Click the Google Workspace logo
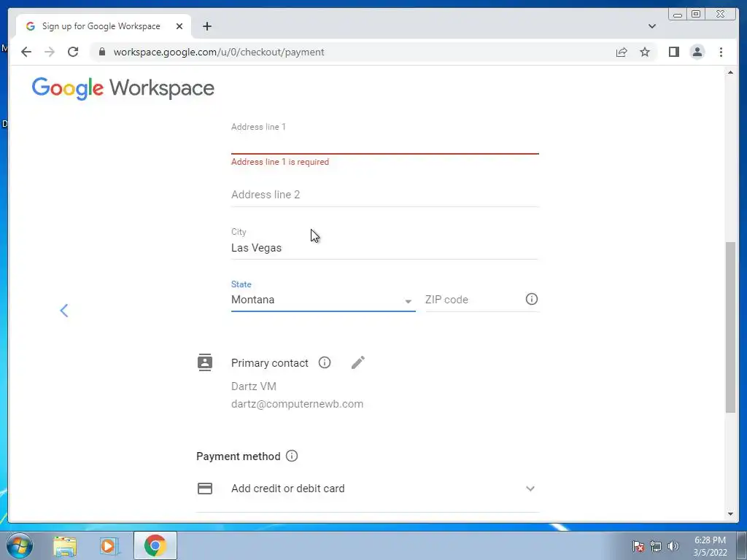The width and height of the screenshot is (747, 560). (x=123, y=88)
